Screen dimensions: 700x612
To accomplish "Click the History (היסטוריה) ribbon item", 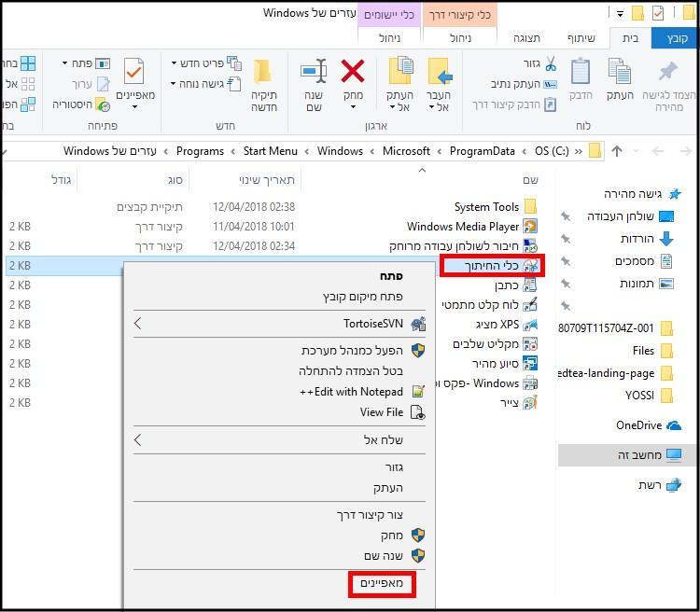I will click(x=81, y=104).
